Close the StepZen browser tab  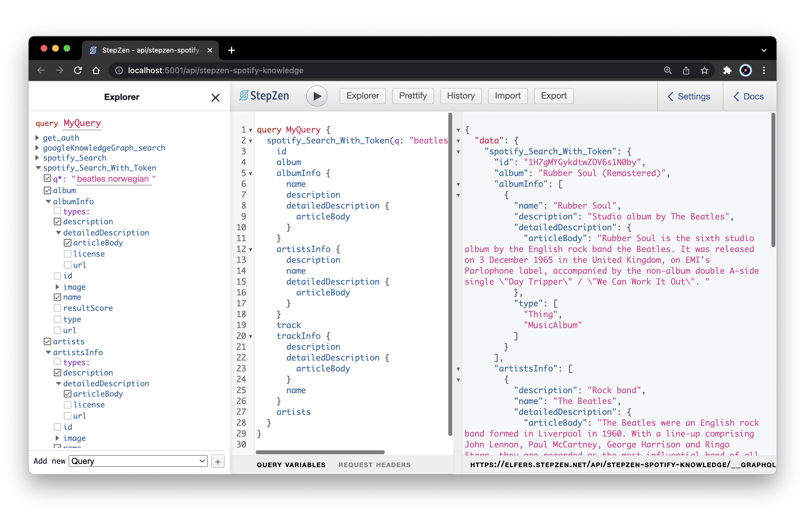210,50
